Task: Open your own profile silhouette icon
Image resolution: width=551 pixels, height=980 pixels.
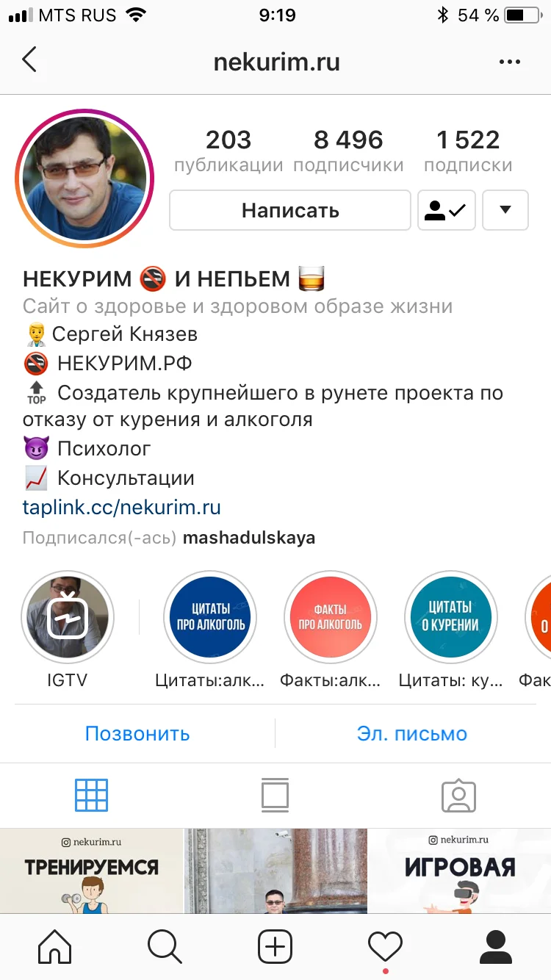Action: tap(496, 946)
